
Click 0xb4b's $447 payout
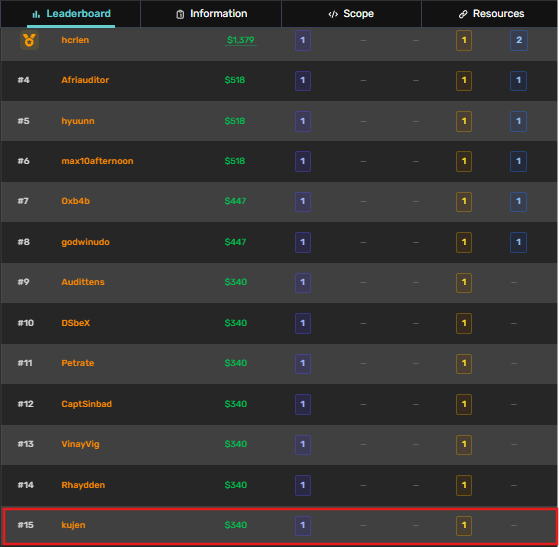click(x=235, y=201)
